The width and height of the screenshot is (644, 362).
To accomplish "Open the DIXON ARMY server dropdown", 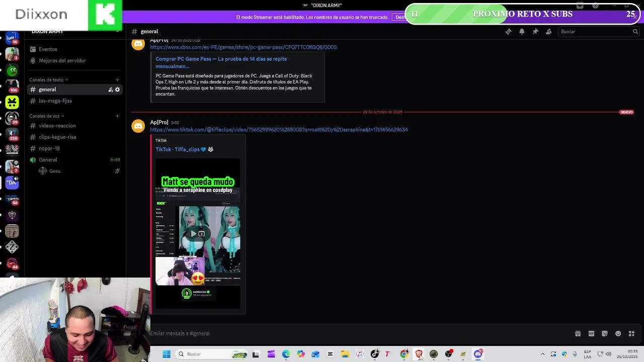I will tap(75, 31).
